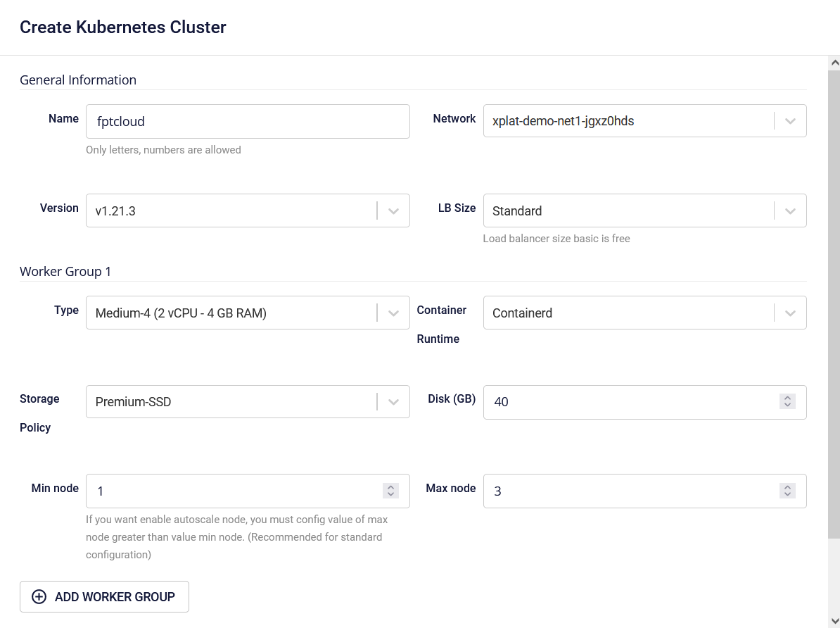This screenshot has width=840, height=628.
Task: Expand the Storage Policy Premium-SSD dropdown
Action: [393, 402]
